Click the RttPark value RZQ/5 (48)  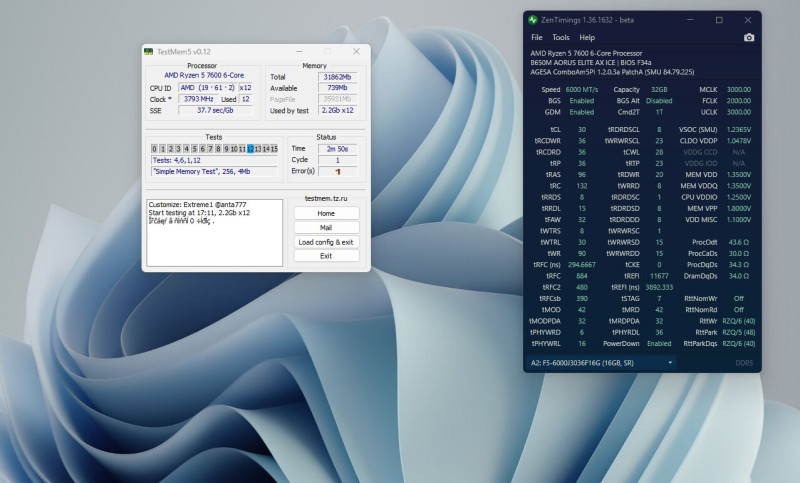pyautogui.click(x=738, y=332)
